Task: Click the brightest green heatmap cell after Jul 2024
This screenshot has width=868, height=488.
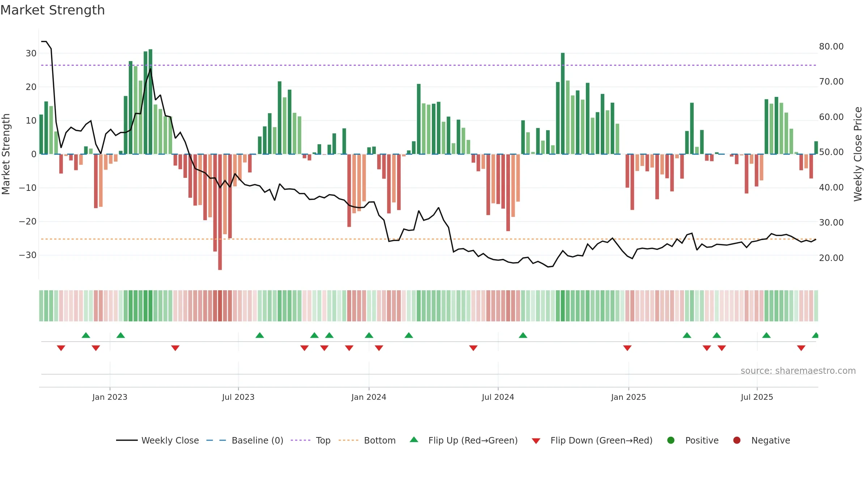Action: coord(563,306)
